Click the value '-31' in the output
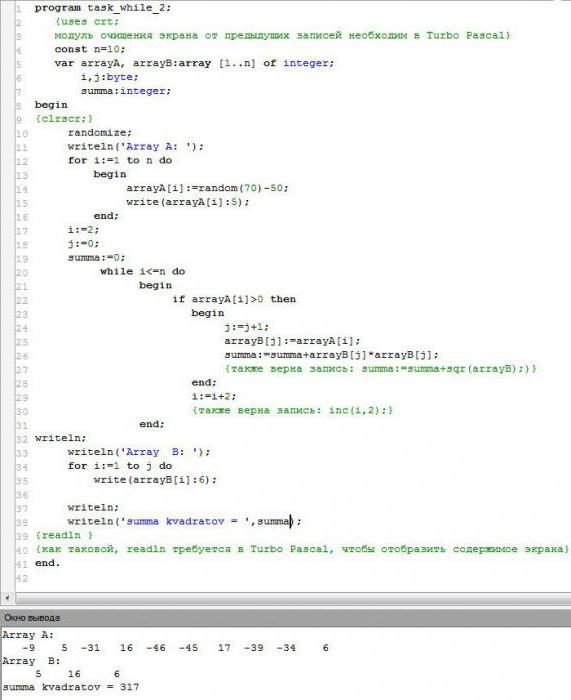The image size is (571, 700). pos(90,648)
